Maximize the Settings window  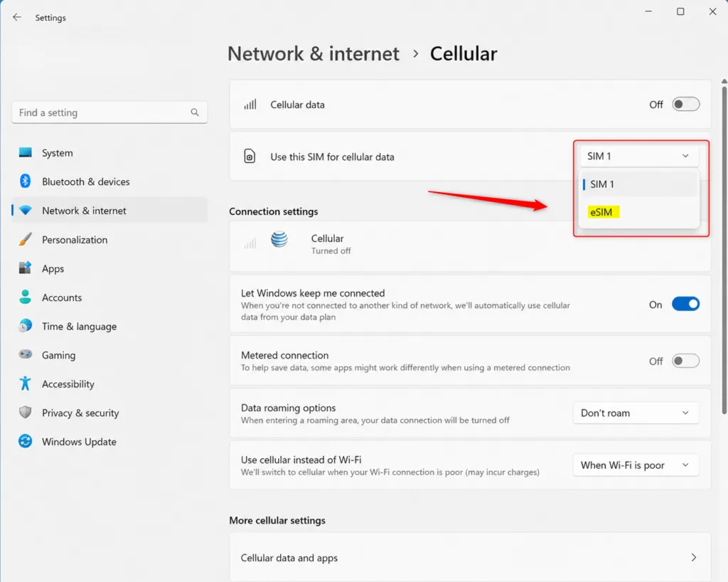pyautogui.click(x=680, y=11)
